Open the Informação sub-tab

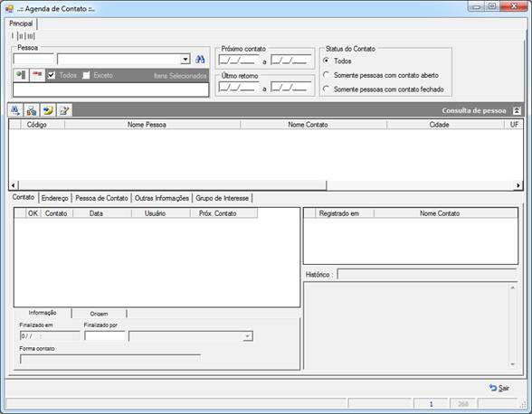[43, 313]
